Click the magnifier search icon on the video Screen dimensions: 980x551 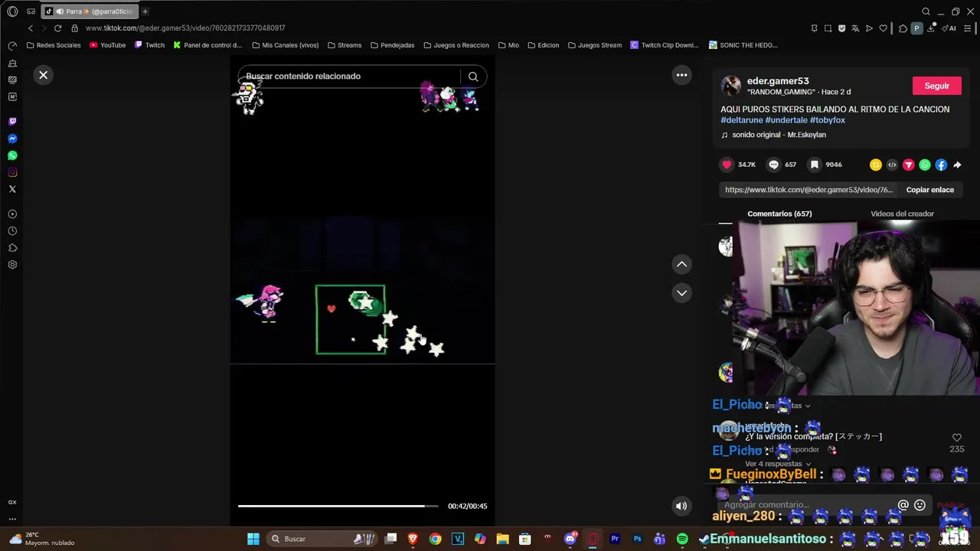[473, 76]
